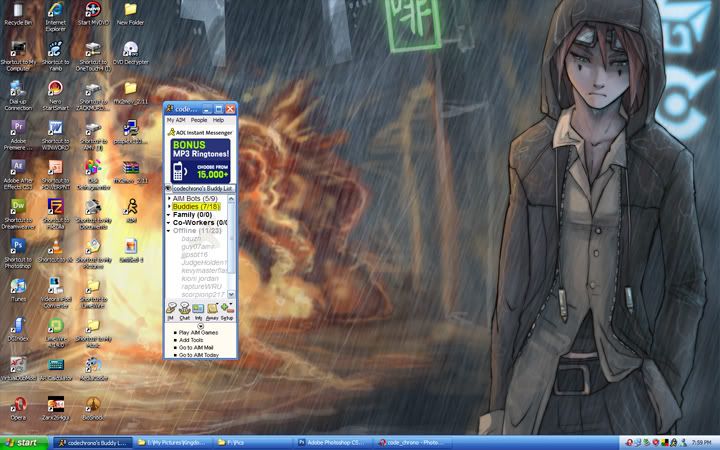
Task: Open My AIM menu
Action: coord(176,120)
